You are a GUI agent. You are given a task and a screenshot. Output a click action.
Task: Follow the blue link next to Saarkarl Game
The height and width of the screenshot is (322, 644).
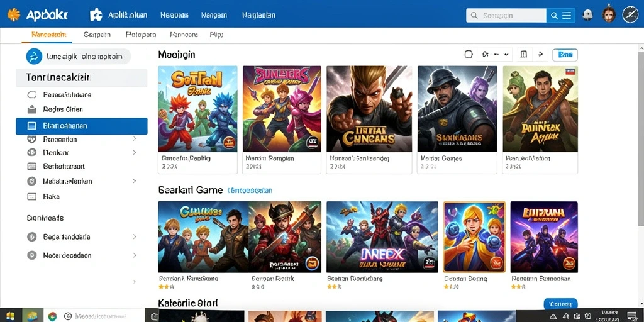tap(250, 191)
